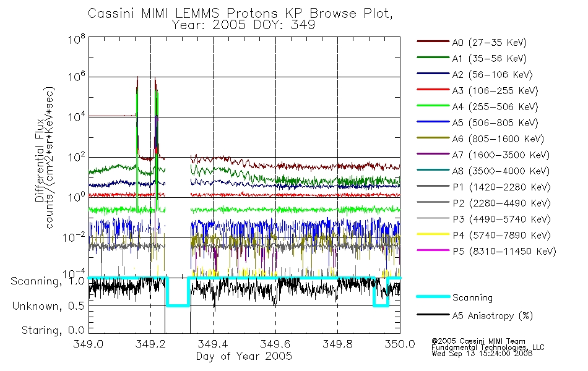Click the 10^-2 y-axis tick label
Screen dimensions: 588x371
click(x=74, y=237)
